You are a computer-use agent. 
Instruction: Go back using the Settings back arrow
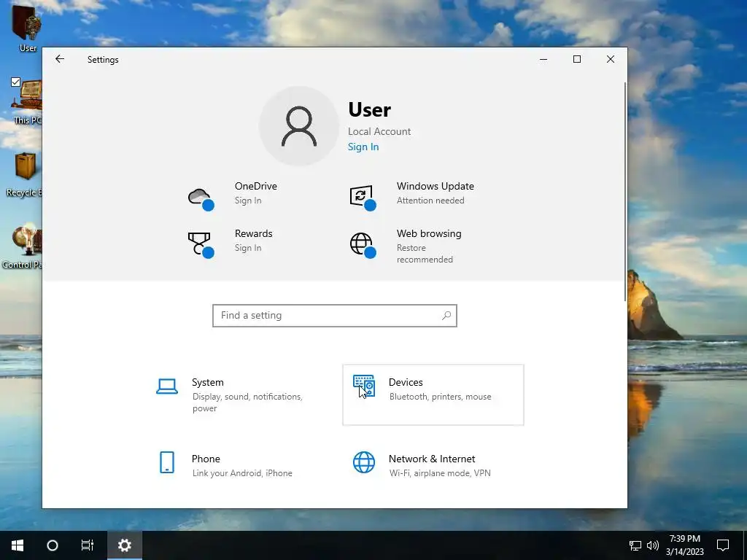(x=60, y=59)
